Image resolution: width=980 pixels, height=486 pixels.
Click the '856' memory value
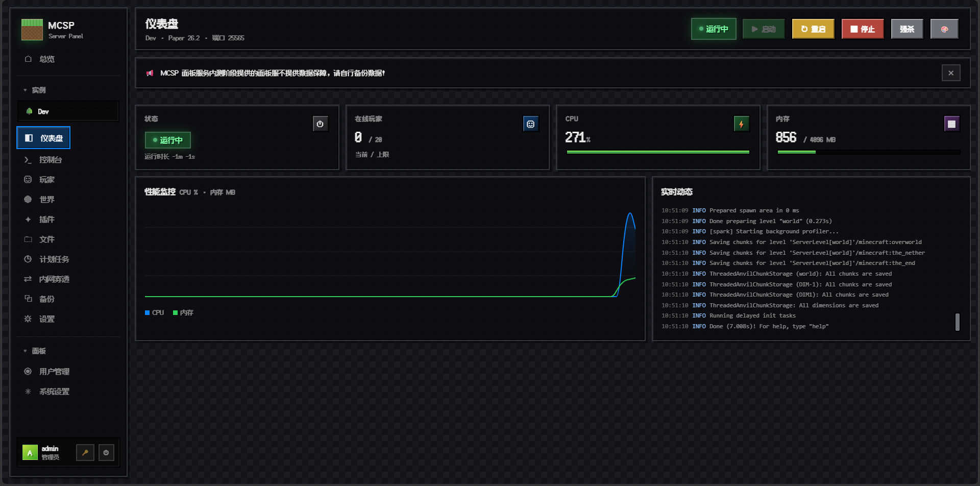pyautogui.click(x=786, y=138)
